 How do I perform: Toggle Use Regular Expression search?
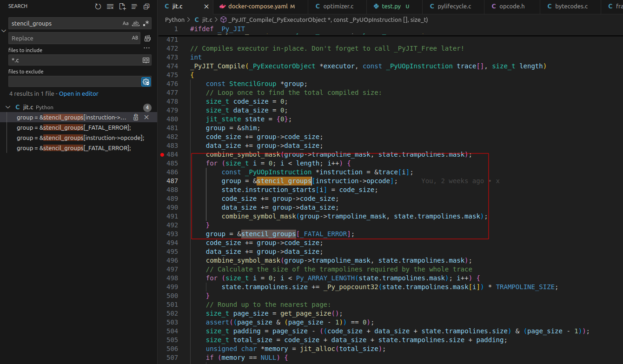(x=146, y=23)
